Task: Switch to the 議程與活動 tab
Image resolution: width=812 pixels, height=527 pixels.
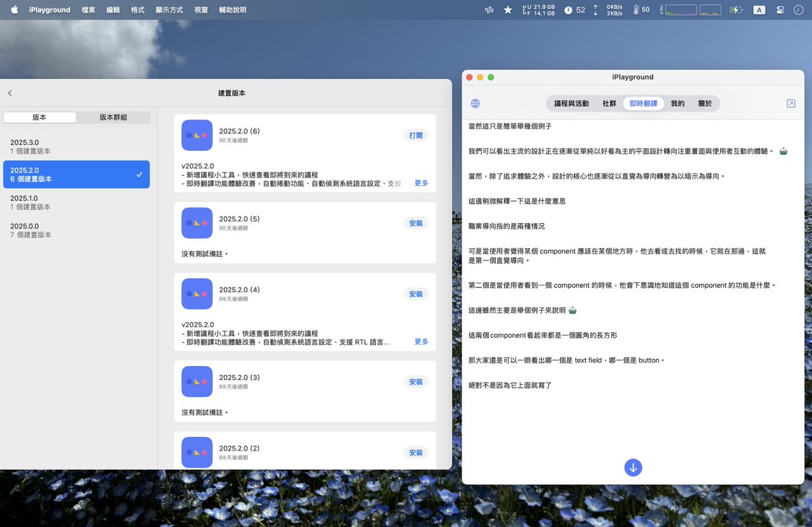Action: (571, 104)
